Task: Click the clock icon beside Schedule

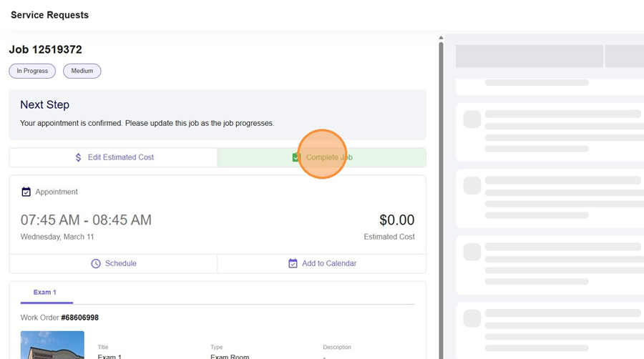Action: 96,263
